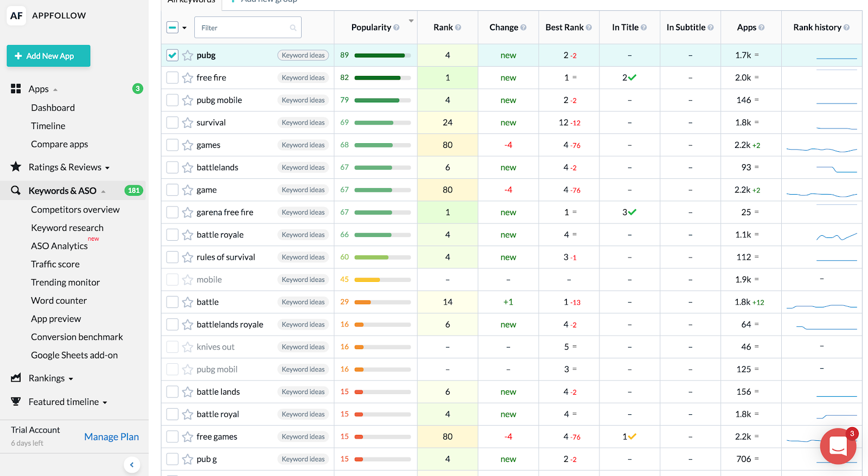Click the search icon in Filter box

tap(293, 28)
